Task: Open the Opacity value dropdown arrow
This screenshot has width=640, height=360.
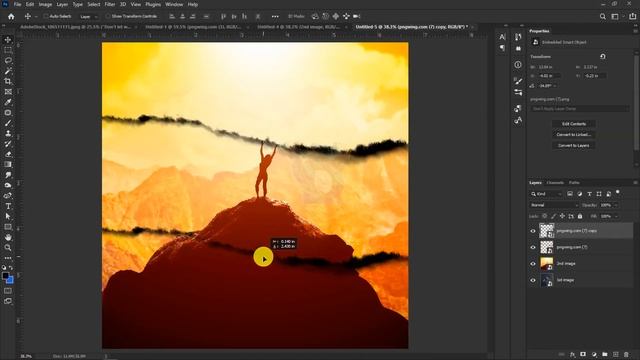Action: (x=616, y=205)
